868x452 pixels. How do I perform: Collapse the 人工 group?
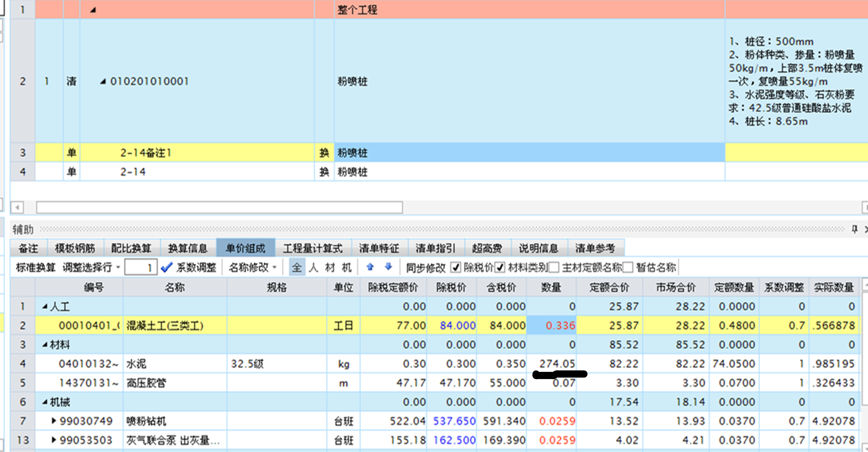point(45,306)
